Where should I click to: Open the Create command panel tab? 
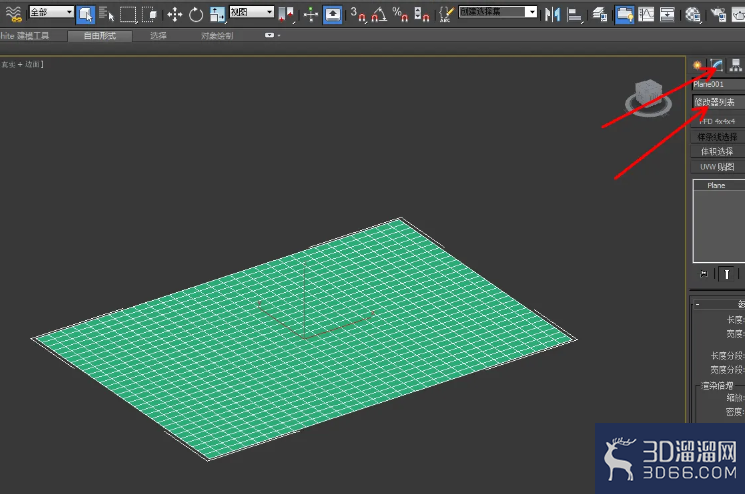(x=697, y=65)
